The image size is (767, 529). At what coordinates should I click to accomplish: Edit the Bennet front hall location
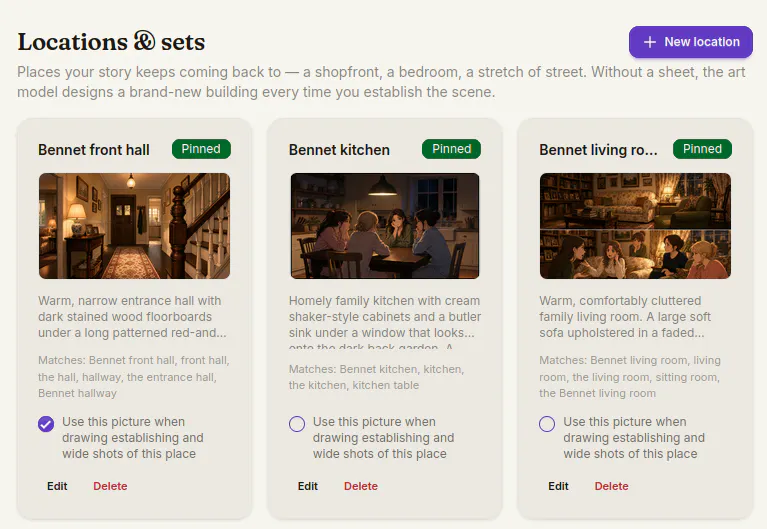coord(57,486)
